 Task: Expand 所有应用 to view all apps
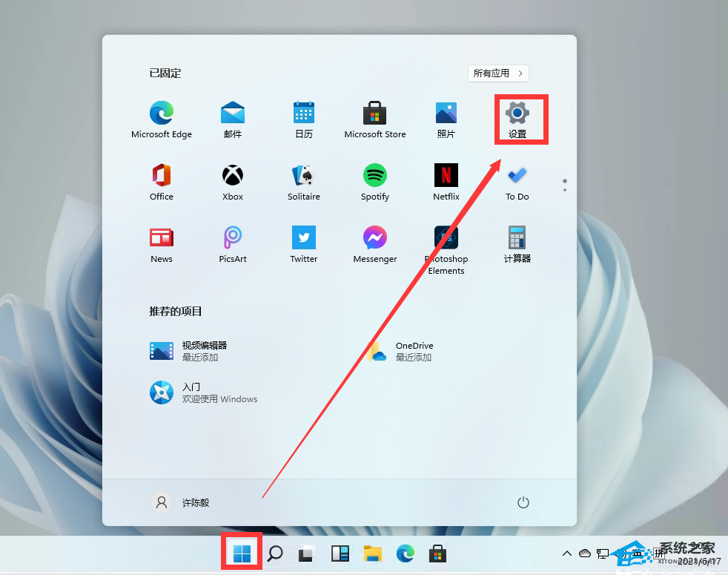coord(498,73)
